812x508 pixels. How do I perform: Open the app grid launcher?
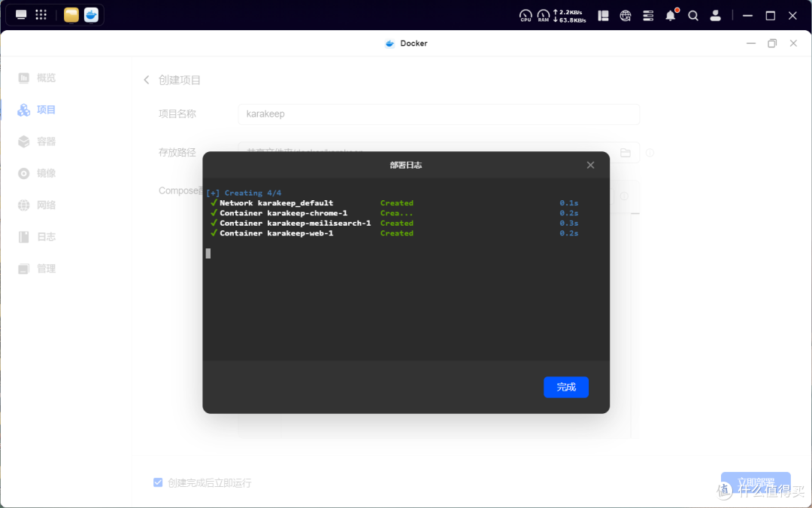41,15
